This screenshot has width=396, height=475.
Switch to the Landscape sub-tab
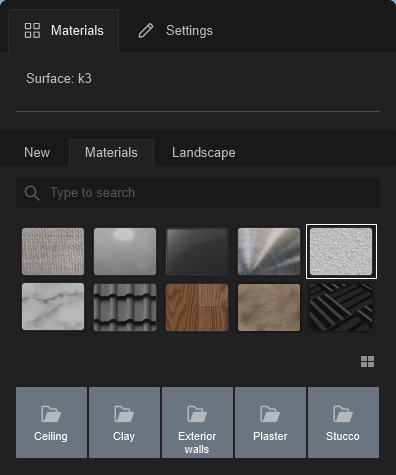204,153
